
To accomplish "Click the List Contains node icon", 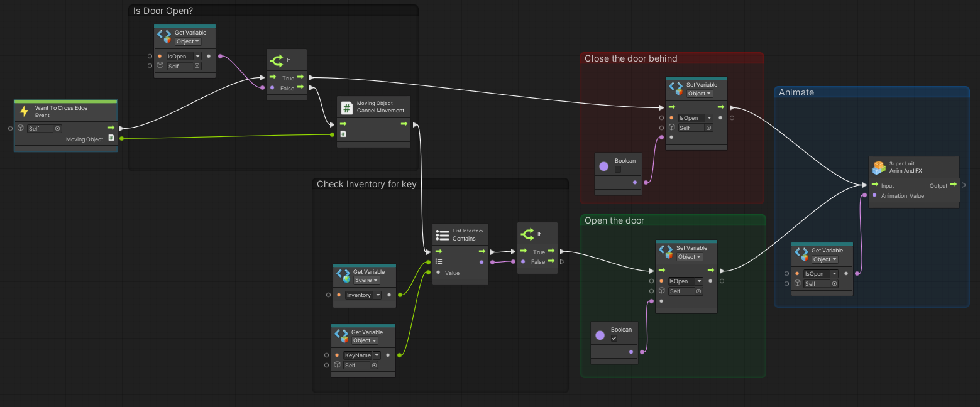I will [x=441, y=235].
